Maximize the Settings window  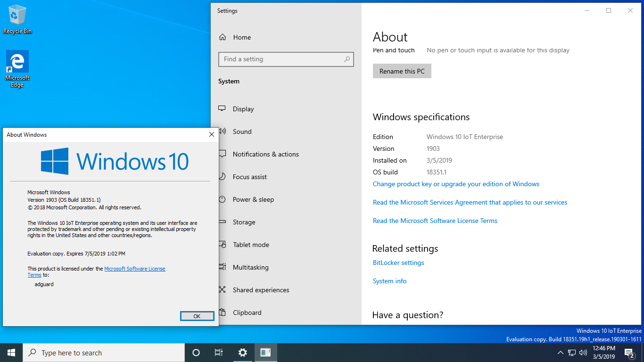pos(609,11)
